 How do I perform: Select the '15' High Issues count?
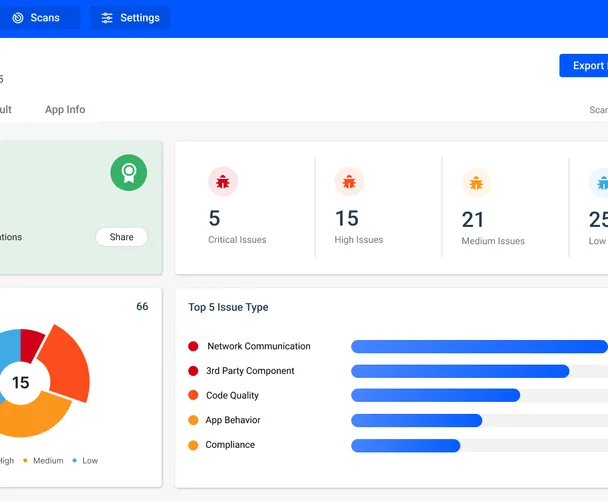tap(347, 218)
